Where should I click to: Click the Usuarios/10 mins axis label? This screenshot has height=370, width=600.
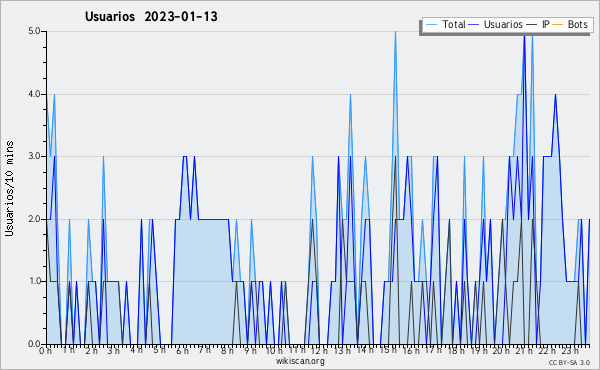coord(9,188)
